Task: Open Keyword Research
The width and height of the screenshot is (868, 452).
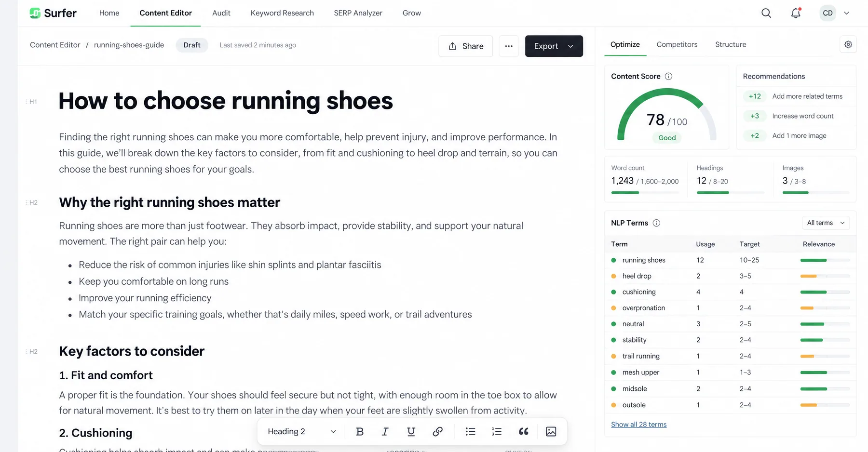Action: [282, 13]
